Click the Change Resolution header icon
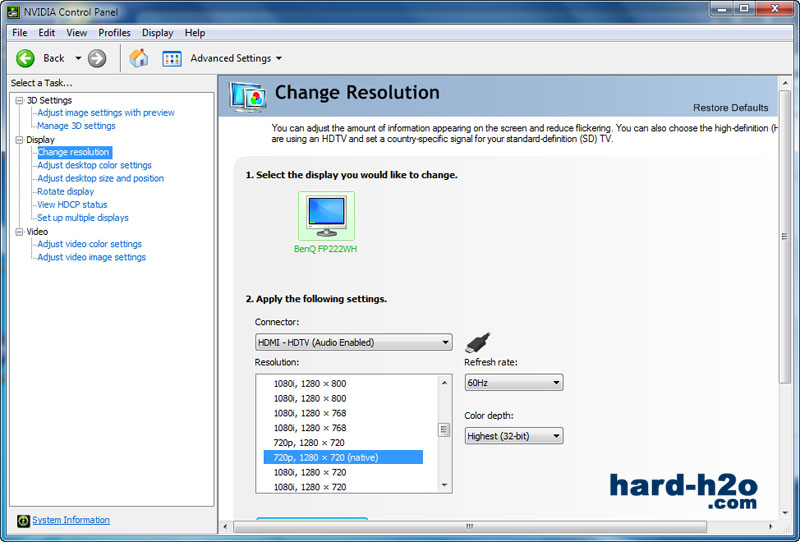Viewport: 800px width, 542px height. [247, 96]
